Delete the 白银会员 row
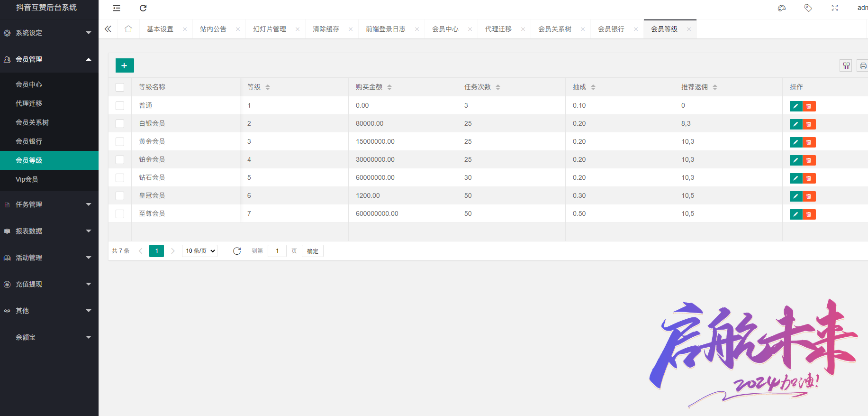 809,124
